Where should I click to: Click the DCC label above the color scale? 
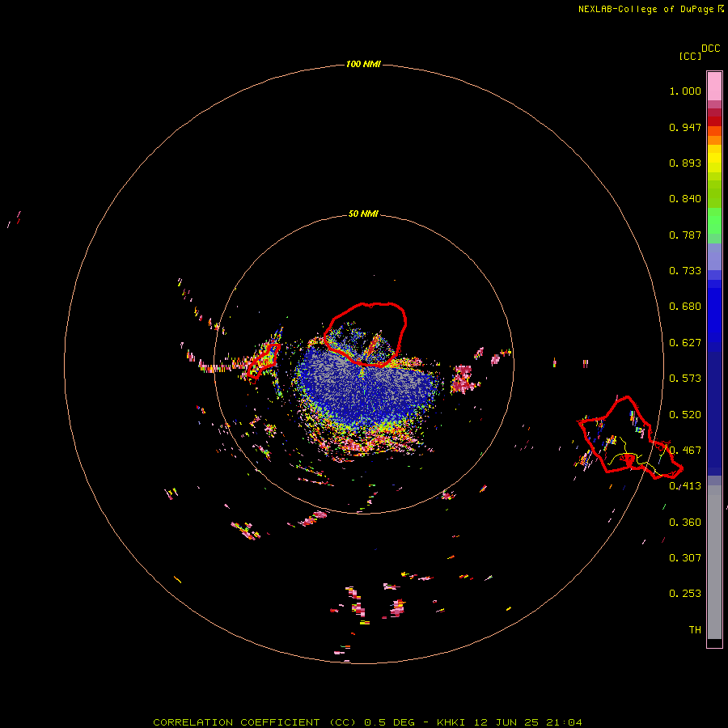pos(710,49)
